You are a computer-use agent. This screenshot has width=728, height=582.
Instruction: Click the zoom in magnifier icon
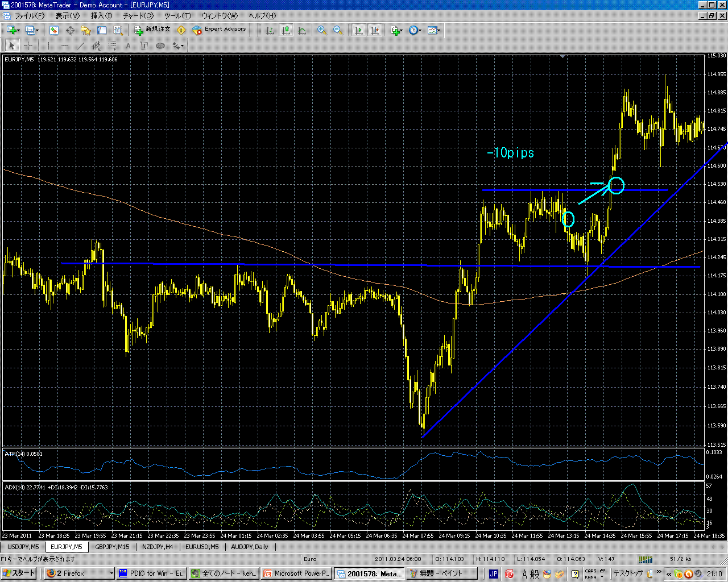[322, 30]
